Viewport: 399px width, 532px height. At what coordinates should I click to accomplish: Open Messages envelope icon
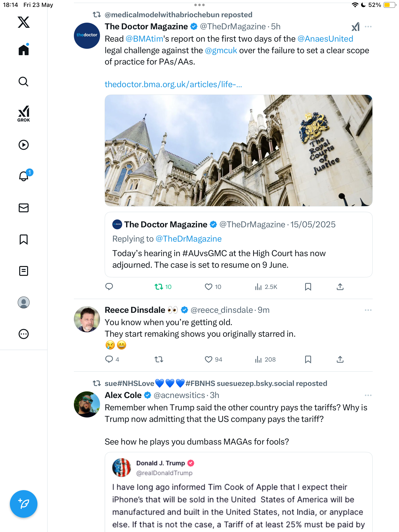tap(24, 208)
